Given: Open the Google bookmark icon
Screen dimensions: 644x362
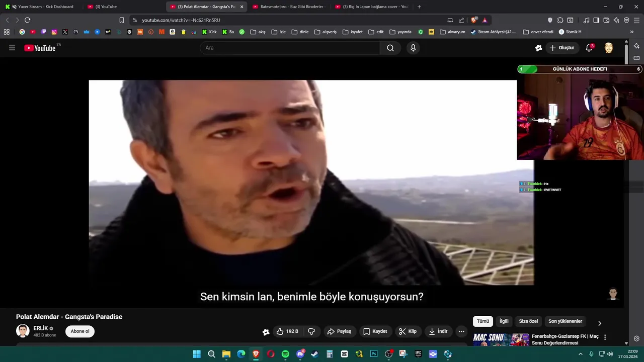Looking at the screenshot, I should click(22, 32).
